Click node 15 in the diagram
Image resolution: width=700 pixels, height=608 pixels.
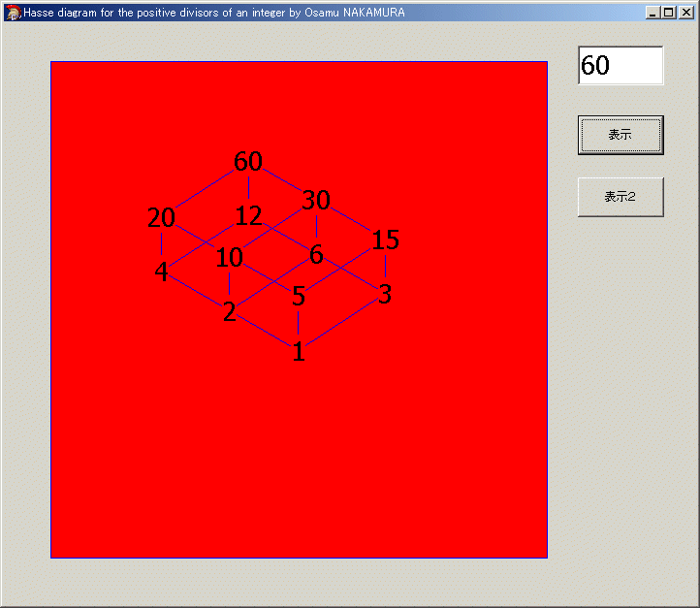pos(385,240)
